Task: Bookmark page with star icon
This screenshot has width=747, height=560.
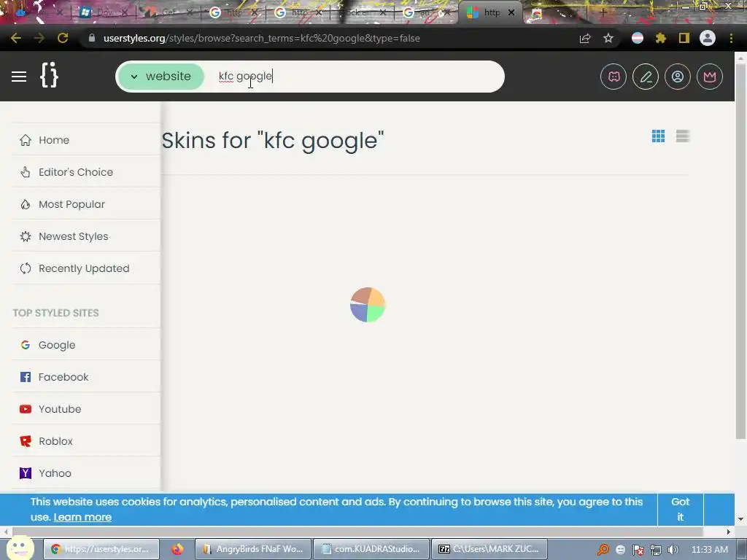Action: [x=608, y=38]
